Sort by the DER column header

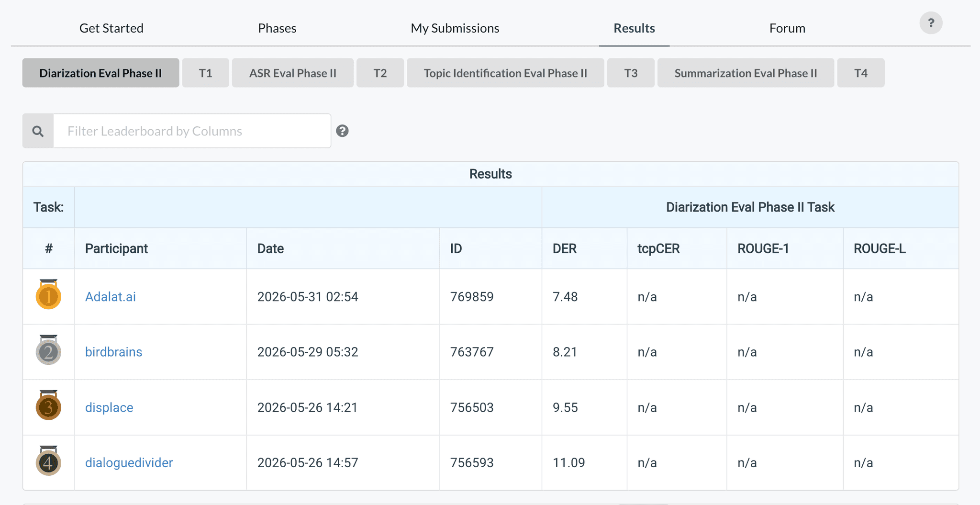click(565, 248)
